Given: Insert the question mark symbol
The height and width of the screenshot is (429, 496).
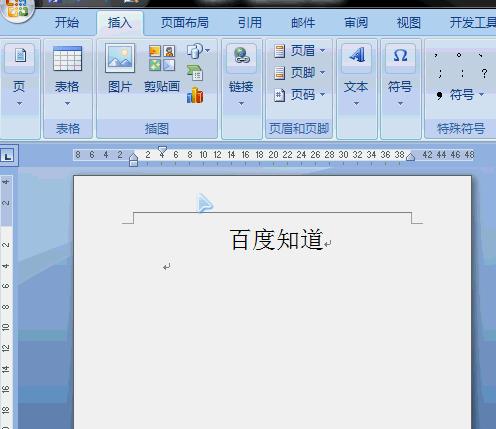Looking at the screenshot, I should (484, 73).
